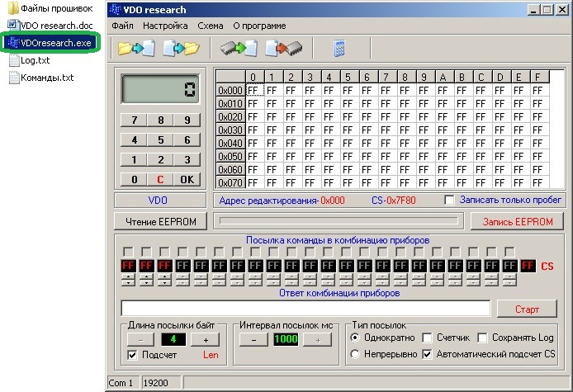Click keypad digit 9
The image size is (573, 392).
point(187,120)
